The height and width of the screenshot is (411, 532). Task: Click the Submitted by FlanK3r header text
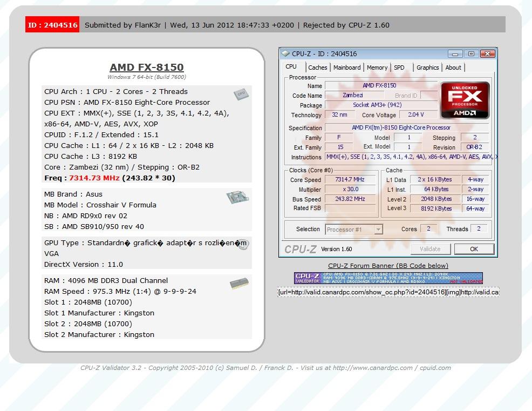[123, 25]
